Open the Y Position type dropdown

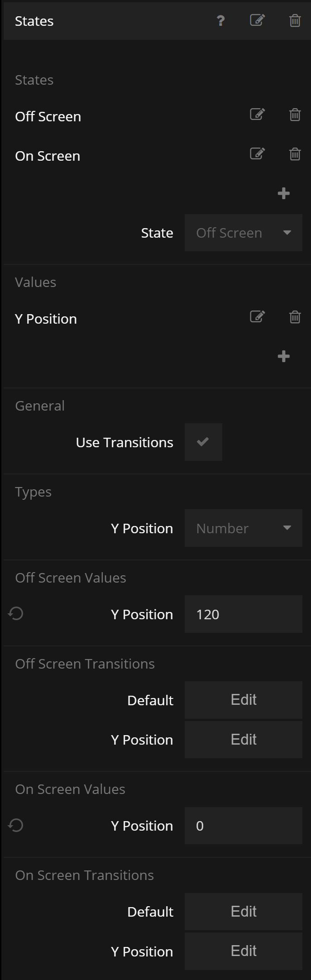(243, 528)
